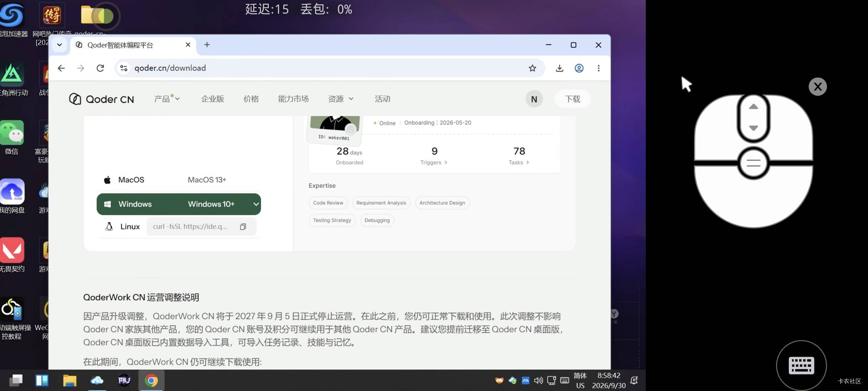The width and height of the screenshot is (868, 391).
Task: Click the Architecture Design tag
Action: click(442, 203)
